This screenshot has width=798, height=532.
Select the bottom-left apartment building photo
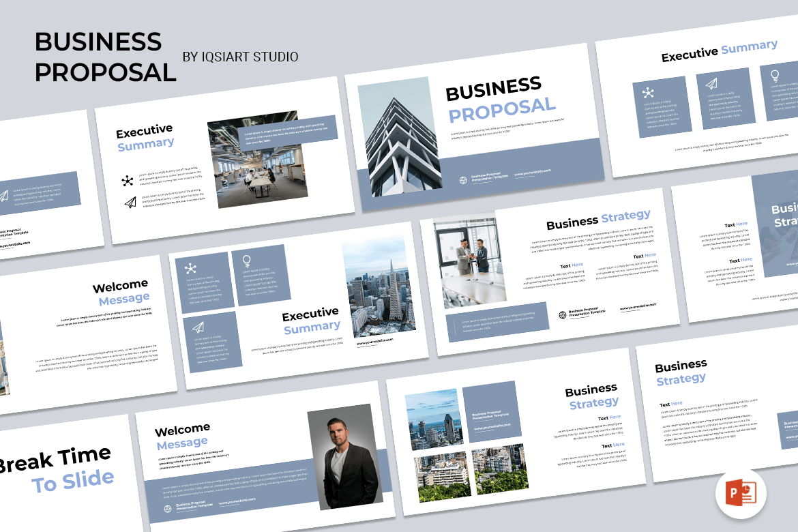442,477
